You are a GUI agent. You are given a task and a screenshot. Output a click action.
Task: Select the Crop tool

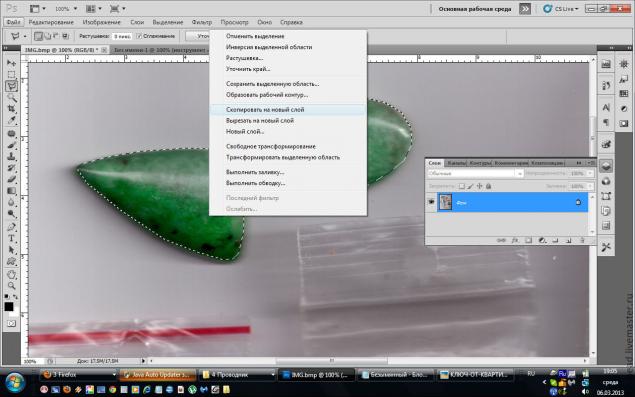point(11,109)
